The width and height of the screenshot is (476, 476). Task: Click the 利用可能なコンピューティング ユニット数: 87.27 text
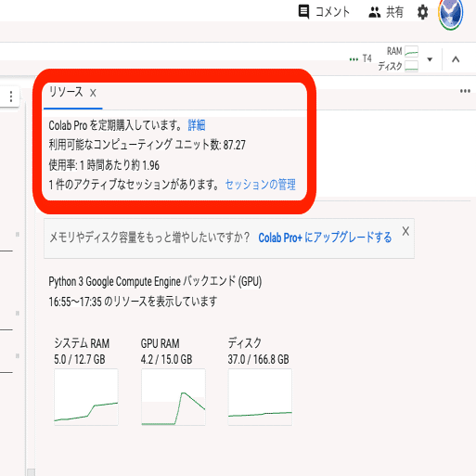(148, 145)
